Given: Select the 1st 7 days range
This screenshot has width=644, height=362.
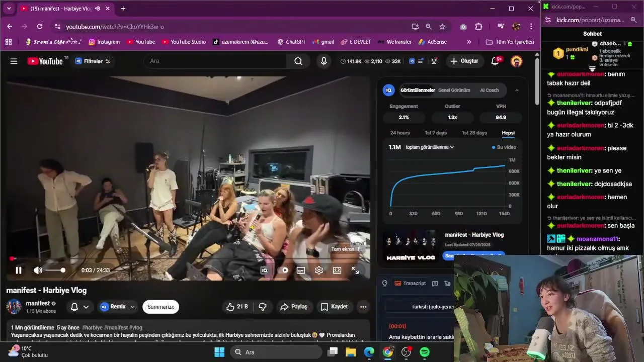Looking at the screenshot, I should 436,133.
